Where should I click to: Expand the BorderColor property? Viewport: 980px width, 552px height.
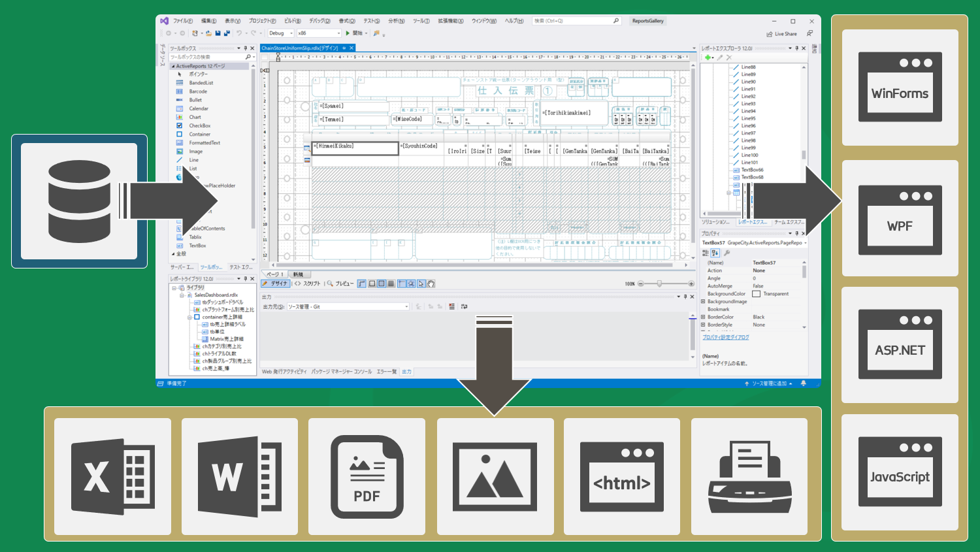703,317
